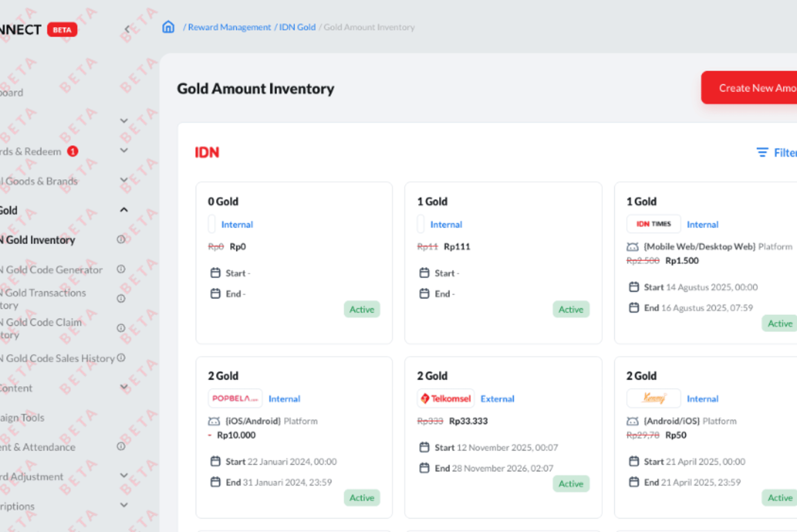Screen dimensions: 797x532
Task: Open the Gold Code Generator menu item
Action: 51,269
